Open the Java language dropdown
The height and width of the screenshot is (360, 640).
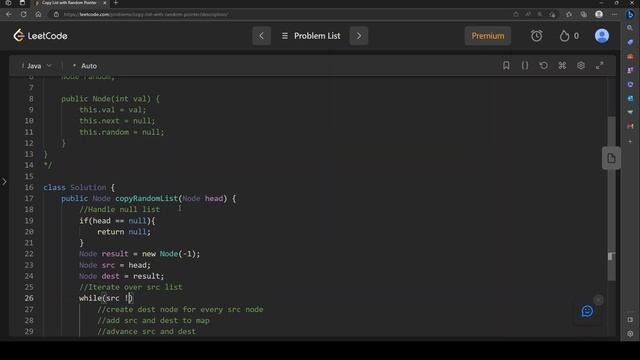(37, 66)
